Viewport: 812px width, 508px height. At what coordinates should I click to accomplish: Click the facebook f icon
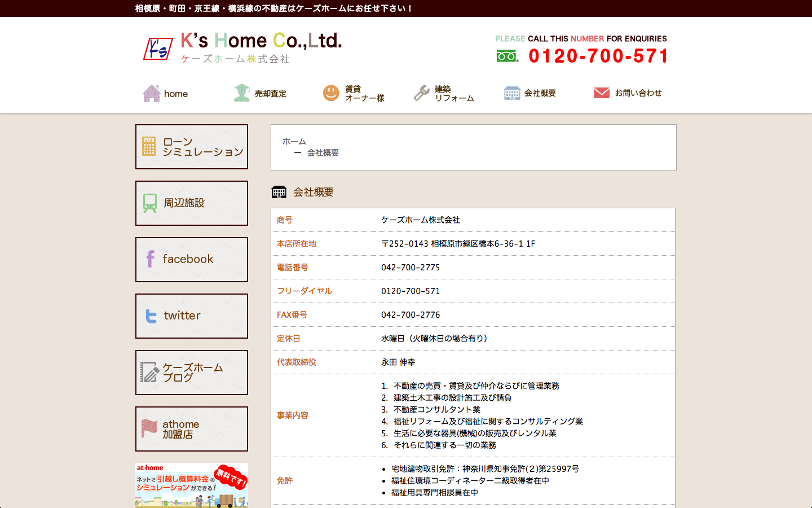150,259
